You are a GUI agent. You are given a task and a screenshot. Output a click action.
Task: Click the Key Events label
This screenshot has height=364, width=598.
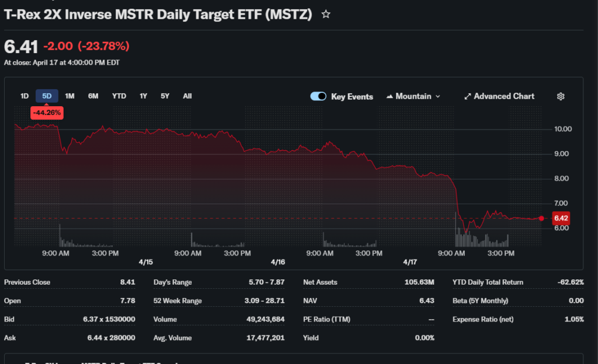352,97
